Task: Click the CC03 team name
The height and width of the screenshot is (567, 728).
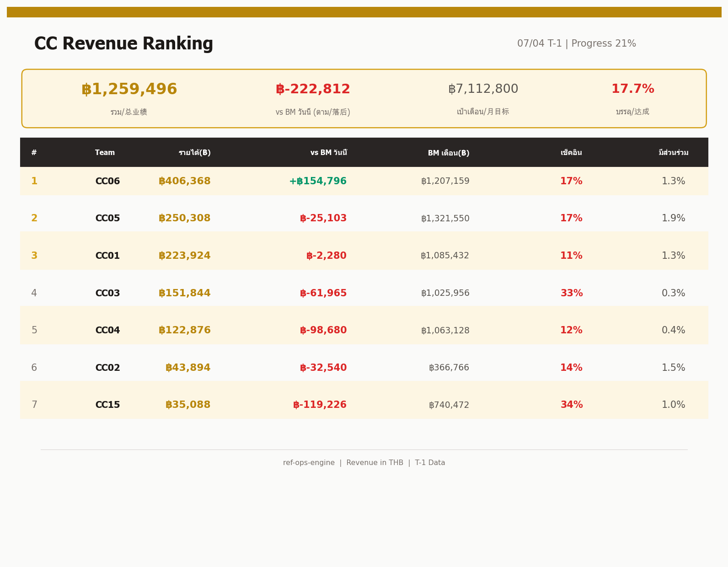Action: tap(107, 294)
